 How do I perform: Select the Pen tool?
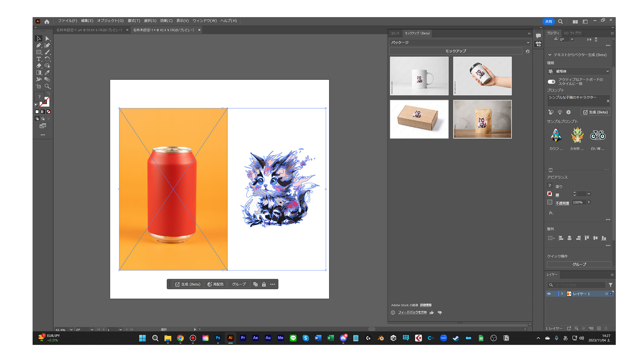39,45
